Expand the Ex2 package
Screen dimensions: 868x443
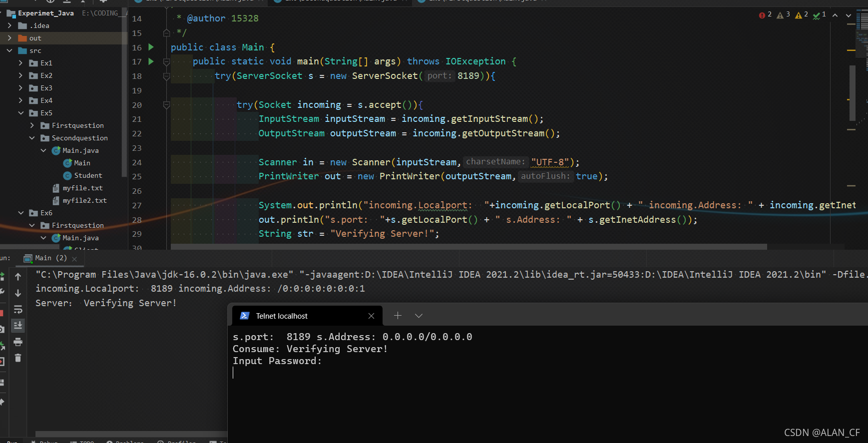point(20,75)
